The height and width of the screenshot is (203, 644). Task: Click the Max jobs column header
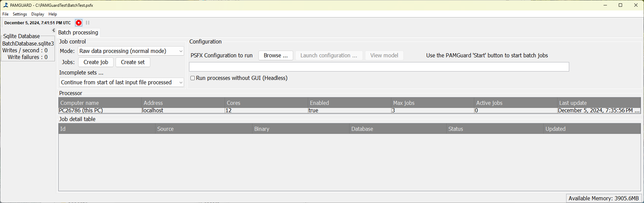tap(433, 103)
